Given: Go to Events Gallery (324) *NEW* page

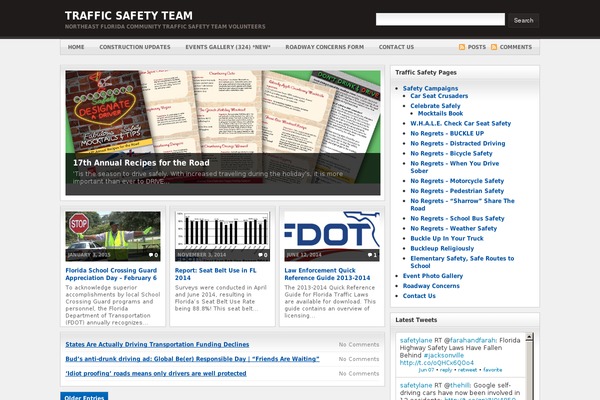Looking at the screenshot, I should 228,47.
